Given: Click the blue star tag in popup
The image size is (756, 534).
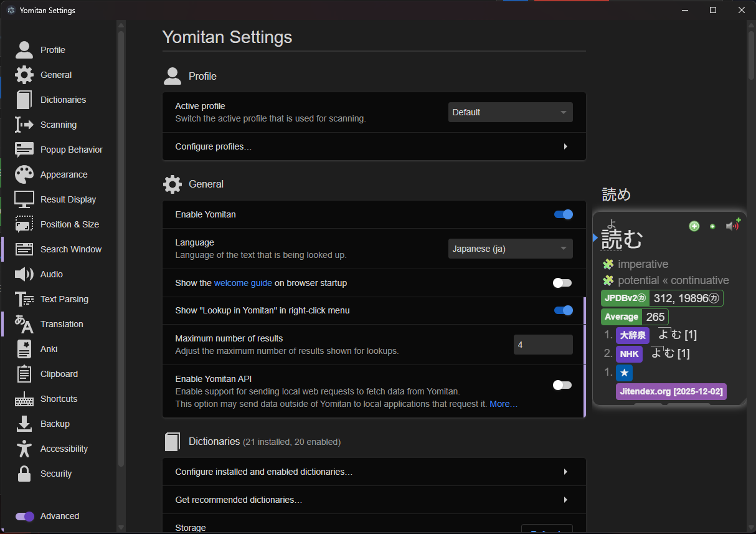Looking at the screenshot, I should pos(624,373).
